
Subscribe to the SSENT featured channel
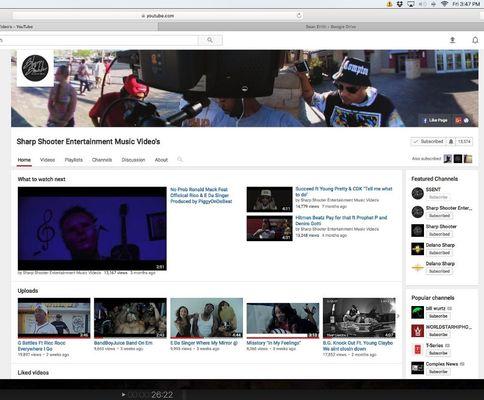pyautogui.click(x=438, y=197)
